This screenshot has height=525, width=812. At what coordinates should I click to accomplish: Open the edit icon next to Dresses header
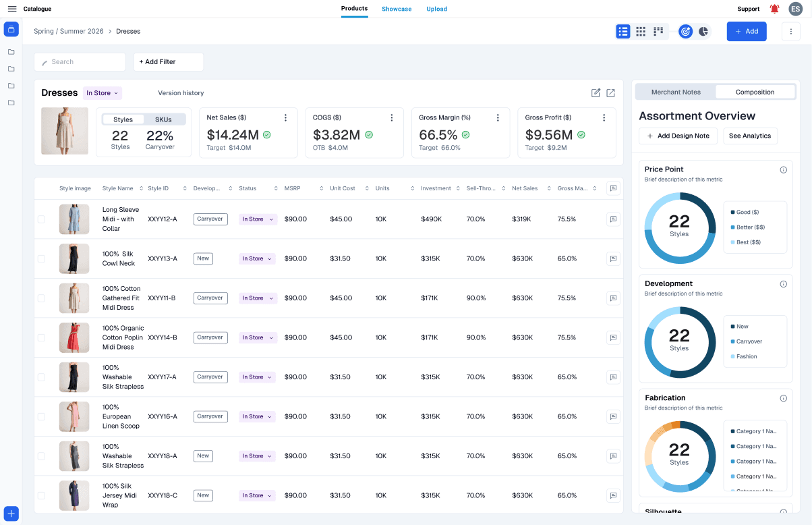pyautogui.click(x=596, y=93)
